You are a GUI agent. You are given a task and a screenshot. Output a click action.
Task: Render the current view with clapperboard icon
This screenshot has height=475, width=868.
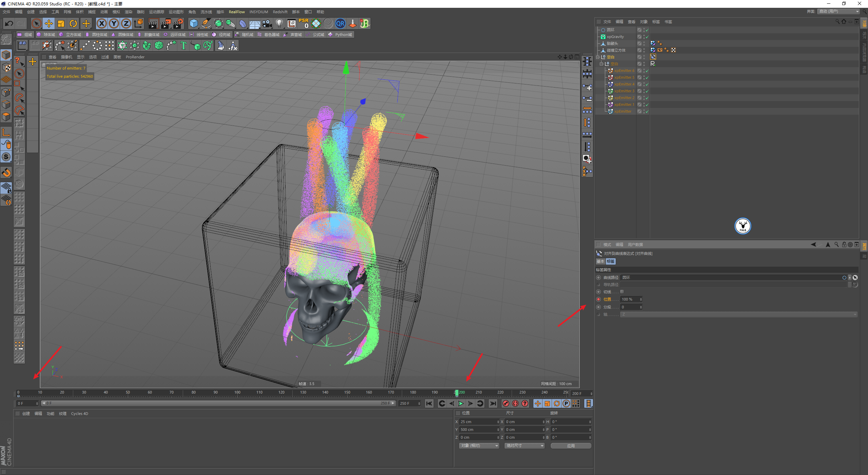point(153,23)
